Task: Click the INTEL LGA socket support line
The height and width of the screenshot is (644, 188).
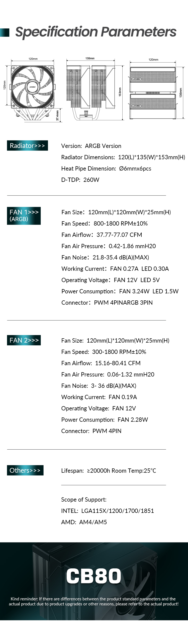Action: coord(108,511)
